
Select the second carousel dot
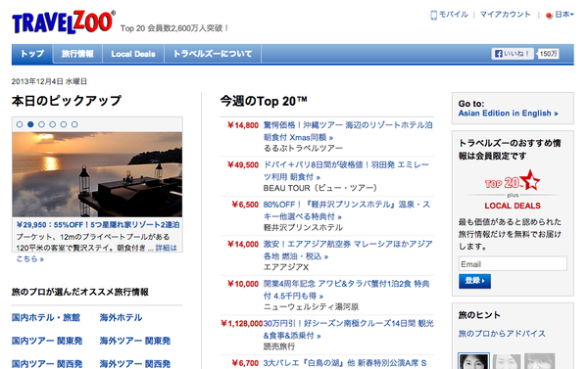30,124
